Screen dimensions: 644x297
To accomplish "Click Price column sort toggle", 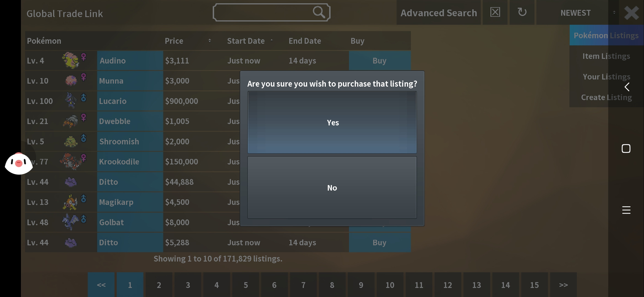I will tap(210, 41).
